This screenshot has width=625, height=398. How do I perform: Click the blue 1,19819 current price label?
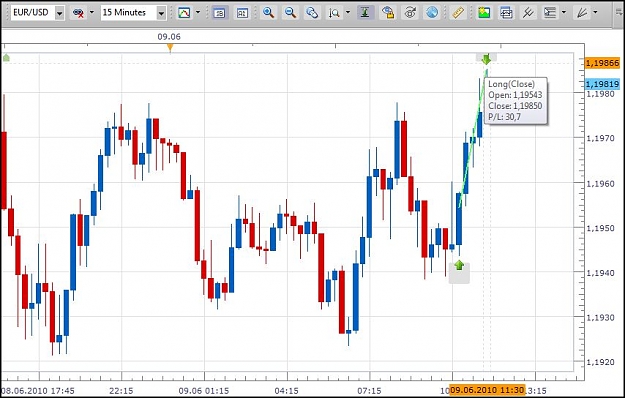602,84
